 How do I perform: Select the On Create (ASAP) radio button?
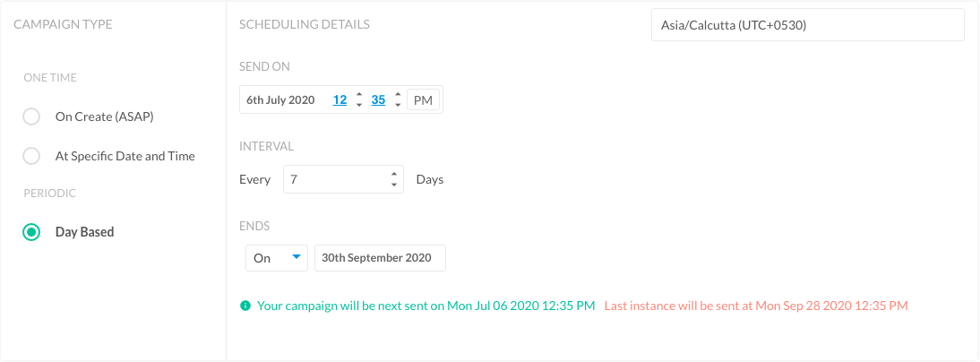(x=31, y=116)
